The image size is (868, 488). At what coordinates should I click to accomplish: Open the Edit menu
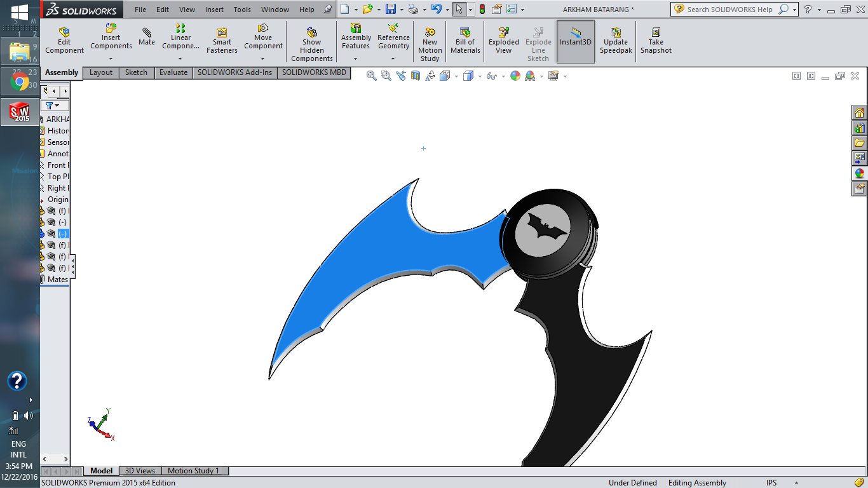[x=163, y=10]
